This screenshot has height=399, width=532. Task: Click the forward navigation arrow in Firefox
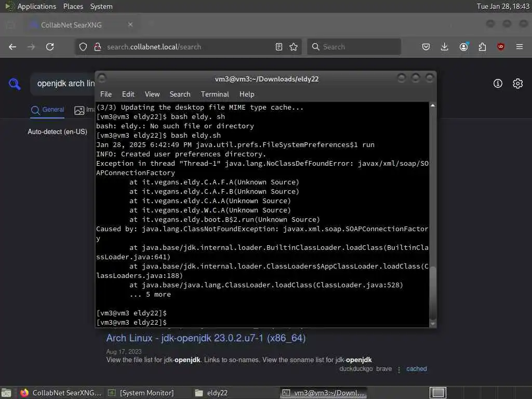31,47
